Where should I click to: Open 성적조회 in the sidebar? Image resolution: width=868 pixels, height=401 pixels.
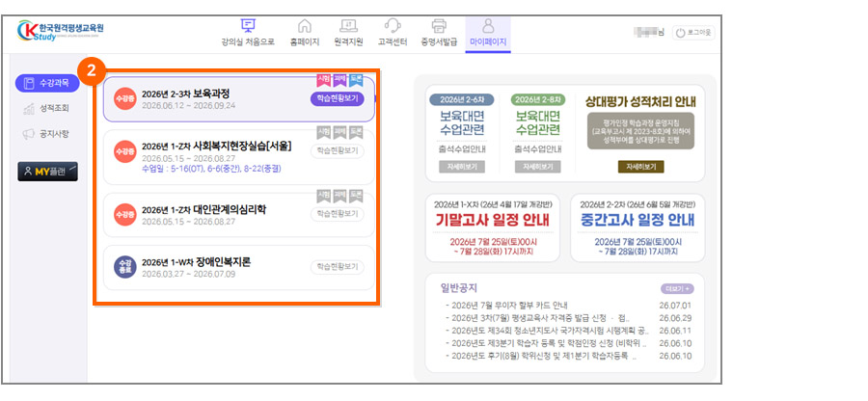[x=47, y=108]
